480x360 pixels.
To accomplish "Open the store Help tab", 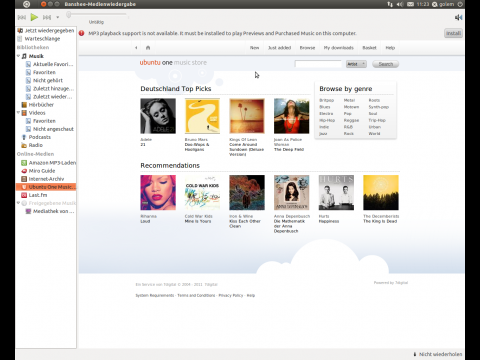I will pyautogui.click(x=390, y=48).
